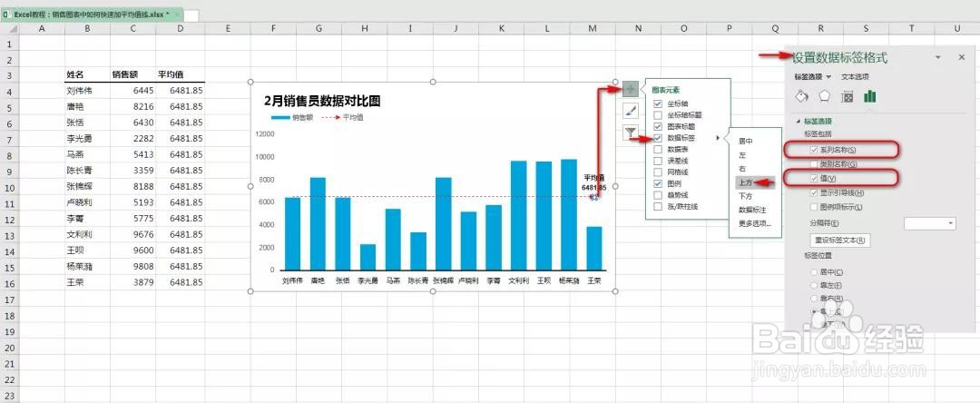Image resolution: width=980 pixels, height=403 pixels.
Task: Close the 设置数据标签格式 pane
Action: coord(962,57)
